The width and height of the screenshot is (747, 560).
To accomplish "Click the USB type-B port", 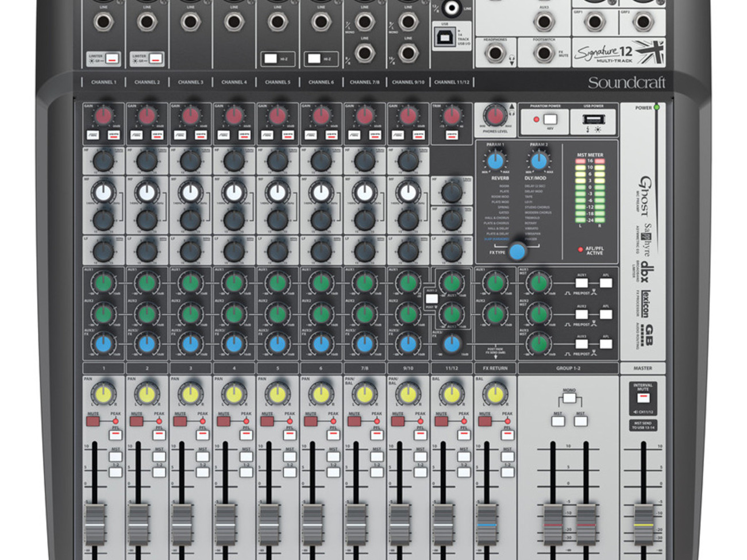I will tap(444, 36).
